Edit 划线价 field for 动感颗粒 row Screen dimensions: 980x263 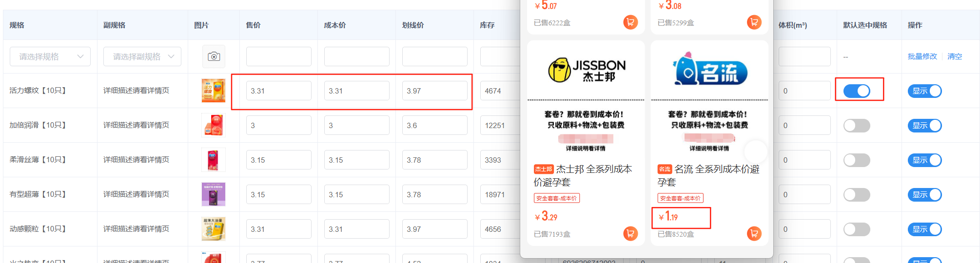click(x=435, y=229)
